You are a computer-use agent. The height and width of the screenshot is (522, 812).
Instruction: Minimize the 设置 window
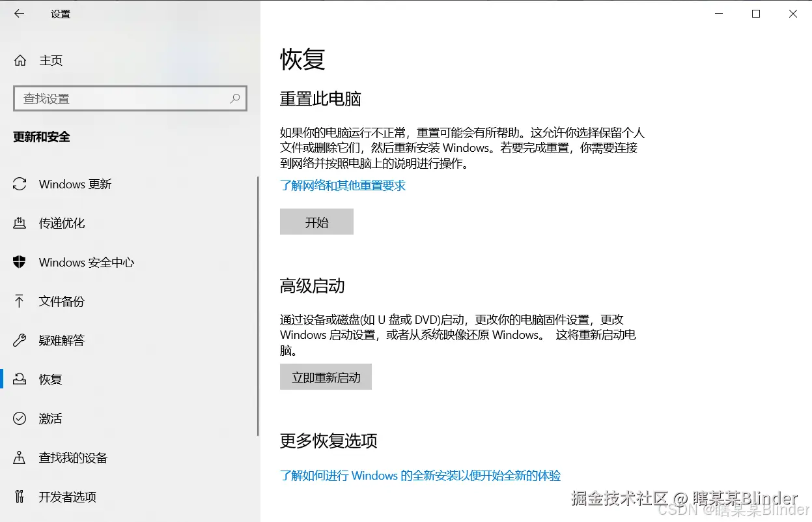coord(719,14)
